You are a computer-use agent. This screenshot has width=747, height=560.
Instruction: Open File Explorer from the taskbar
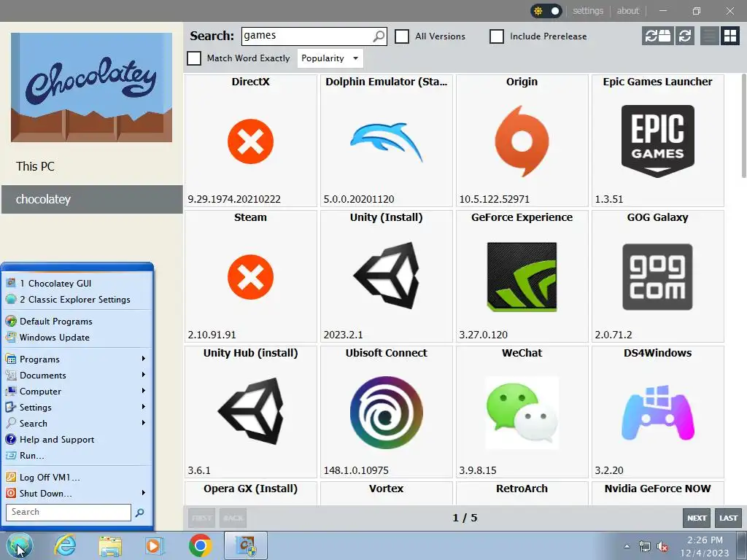pos(110,545)
